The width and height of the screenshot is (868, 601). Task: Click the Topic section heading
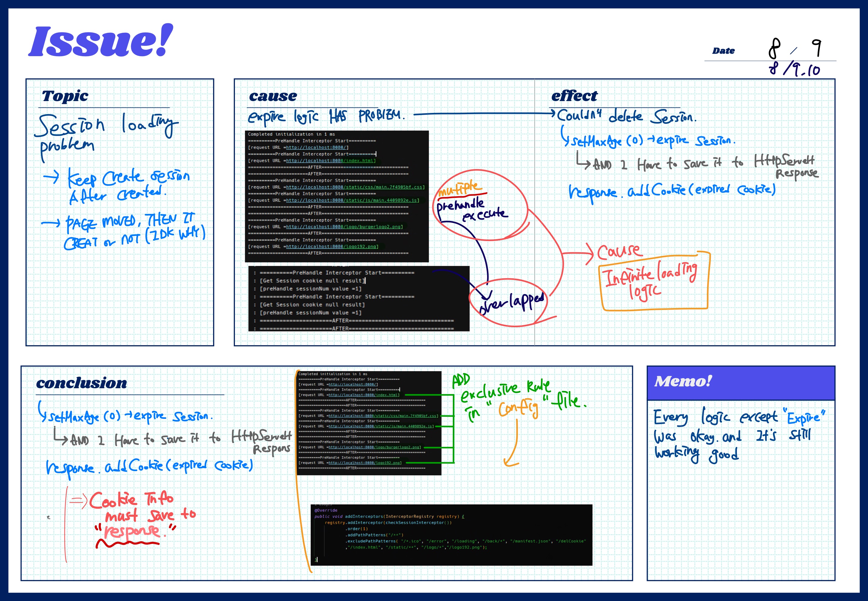coord(65,96)
